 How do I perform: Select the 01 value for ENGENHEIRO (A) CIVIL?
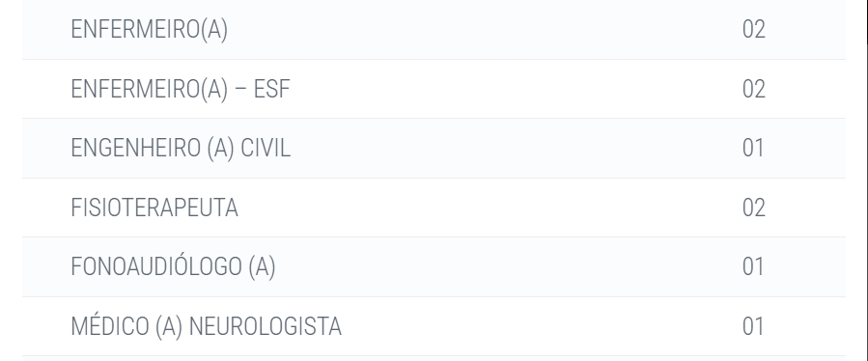[x=753, y=149]
